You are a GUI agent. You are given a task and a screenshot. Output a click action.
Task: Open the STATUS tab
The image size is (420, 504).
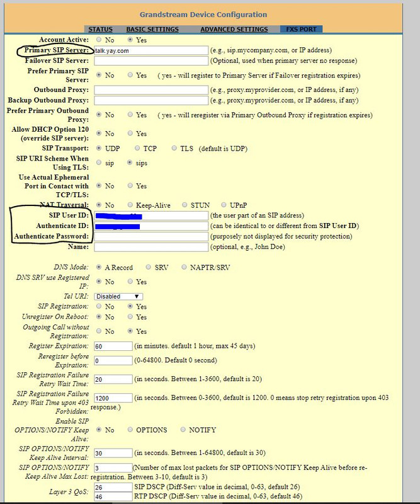pyautogui.click(x=100, y=29)
